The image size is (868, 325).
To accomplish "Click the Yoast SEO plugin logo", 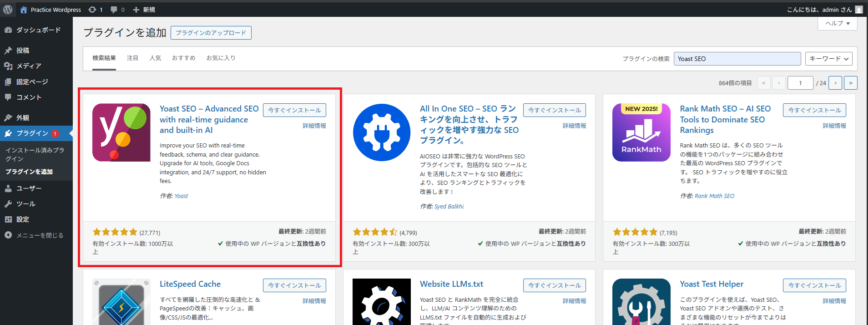I will click(x=121, y=132).
